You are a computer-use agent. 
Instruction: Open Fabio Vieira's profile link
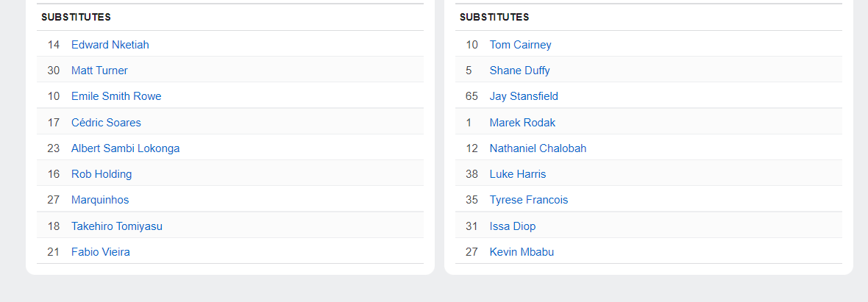point(101,252)
